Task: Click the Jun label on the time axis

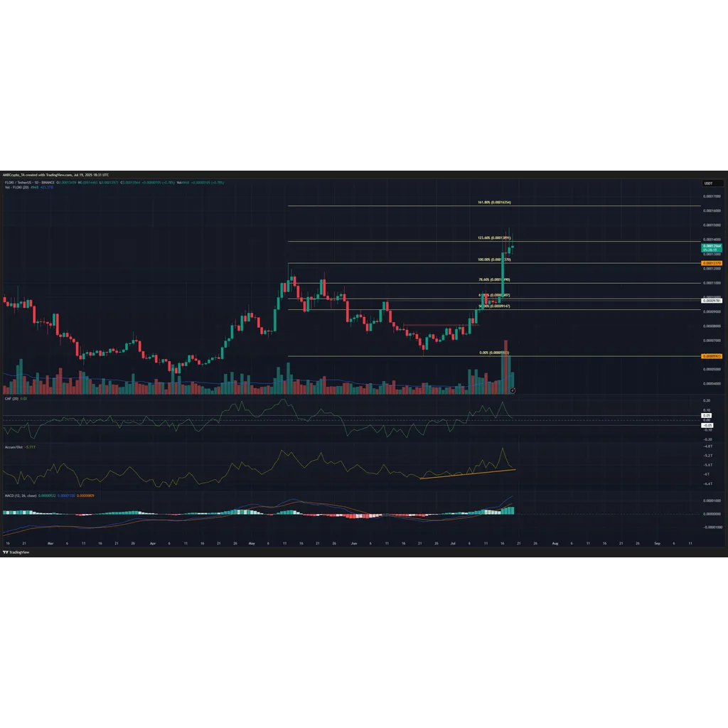Action: (x=354, y=543)
